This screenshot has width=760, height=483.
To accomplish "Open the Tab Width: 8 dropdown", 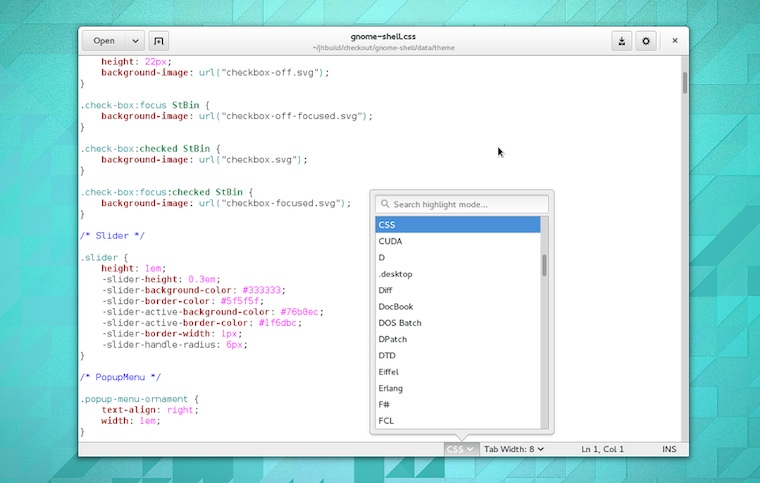I will coord(514,449).
